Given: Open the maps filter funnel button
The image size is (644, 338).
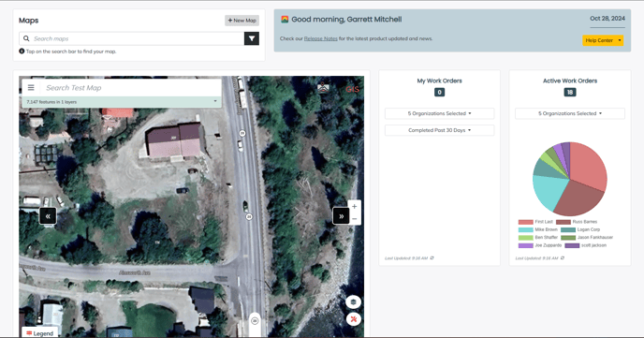Looking at the screenshot, I should tap(252, 38).
